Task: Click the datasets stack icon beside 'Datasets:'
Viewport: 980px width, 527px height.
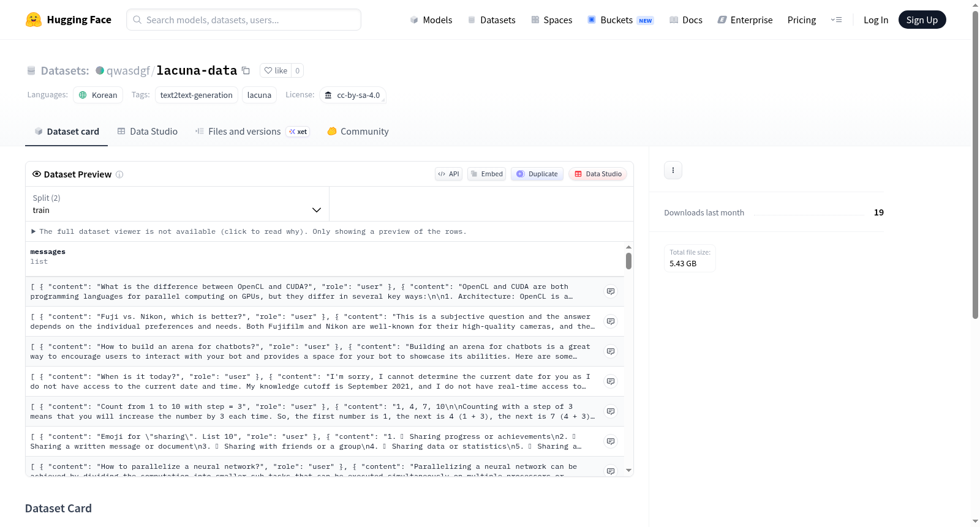Action: tap(31, 70)
